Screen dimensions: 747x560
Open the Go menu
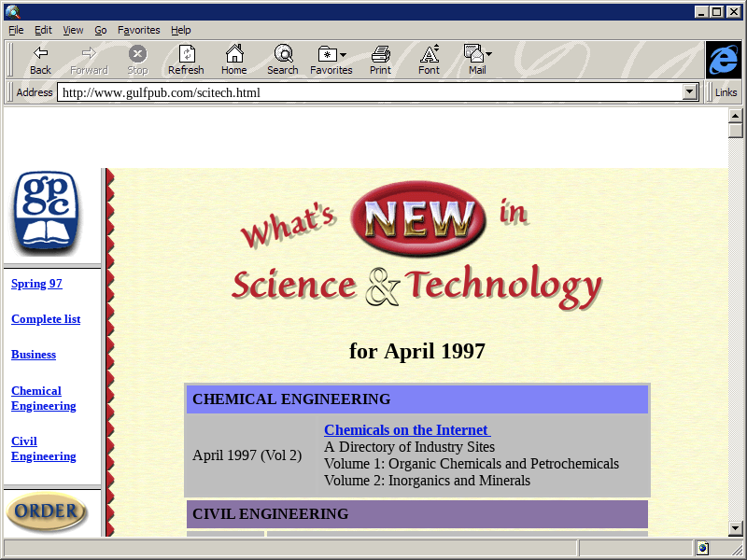pyautogui.click(x=101, y=30)
